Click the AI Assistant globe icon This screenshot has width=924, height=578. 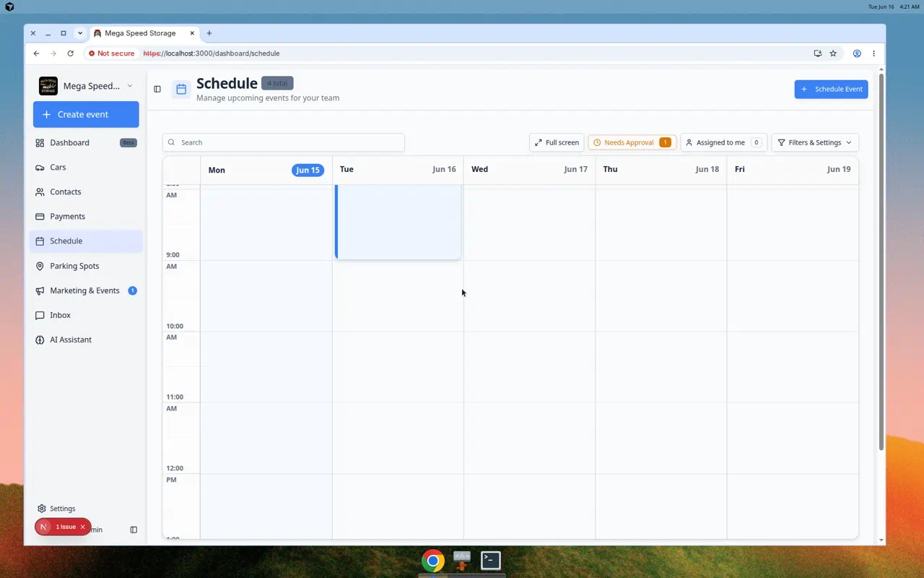click(40, 340)
